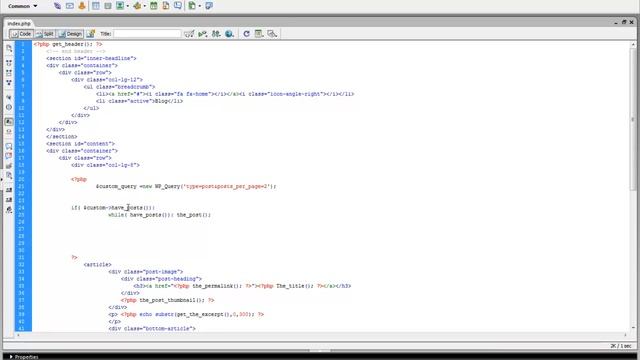640x360 pixels.
Task: Click the get_header() line of code
Action: click(x=68, y=44)
